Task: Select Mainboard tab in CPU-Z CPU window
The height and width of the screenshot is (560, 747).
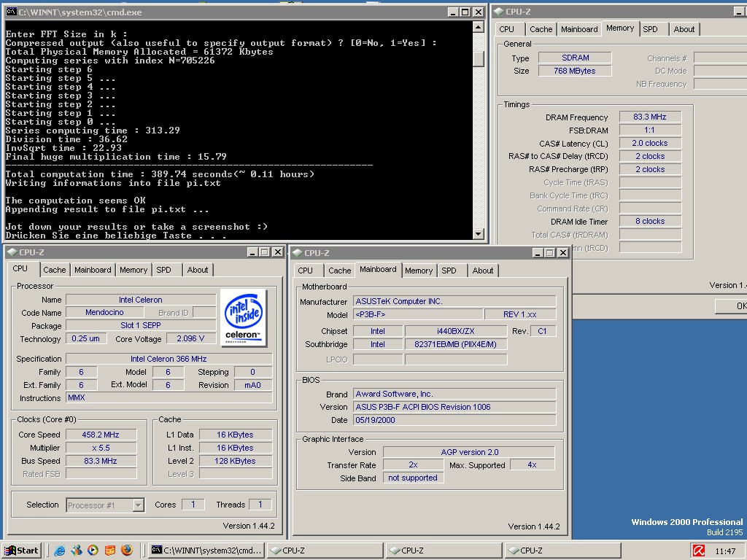Action: [93, 270]
